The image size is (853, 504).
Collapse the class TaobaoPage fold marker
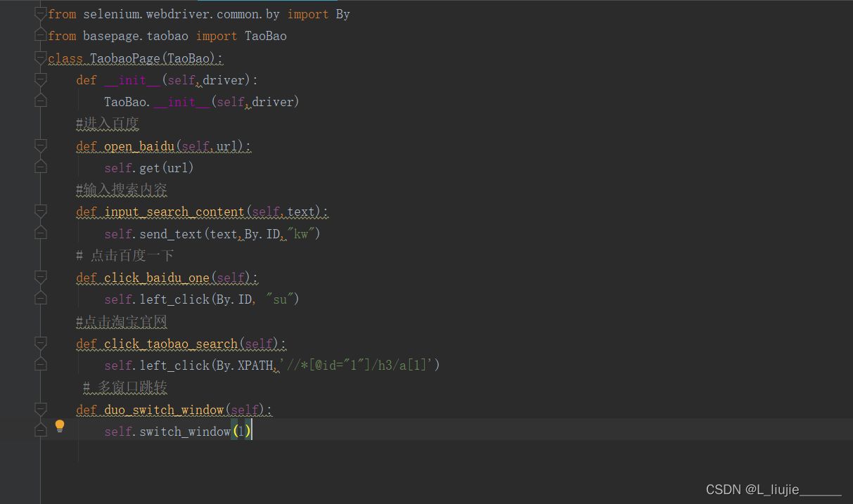tap(41, 58)
